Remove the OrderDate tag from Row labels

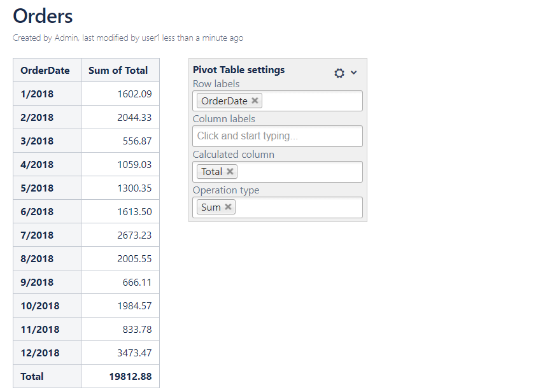[255, 101]
